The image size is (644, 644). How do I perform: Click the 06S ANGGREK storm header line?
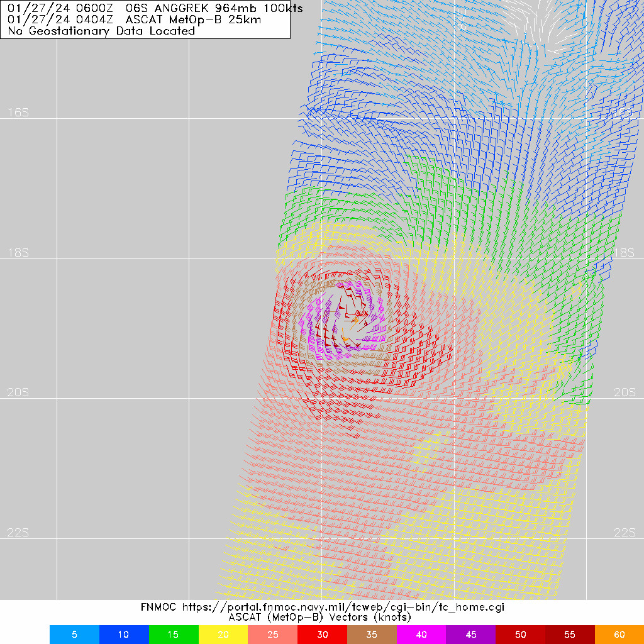point(155,8)
